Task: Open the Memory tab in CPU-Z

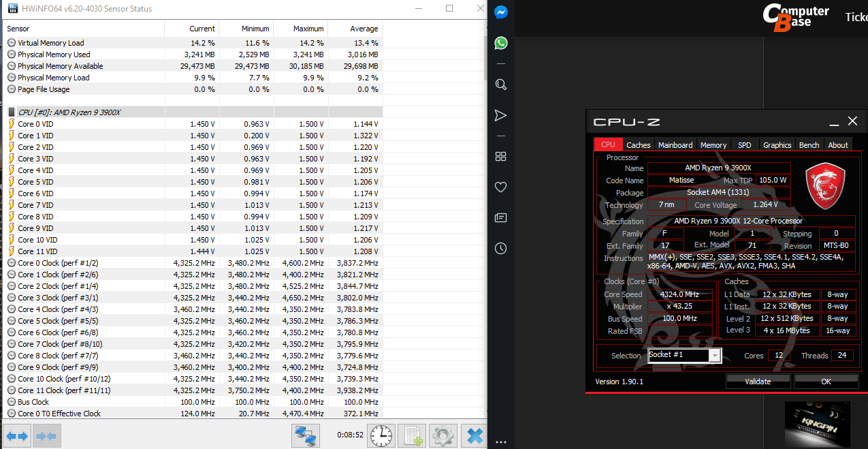Action: (x=713, y=144)
